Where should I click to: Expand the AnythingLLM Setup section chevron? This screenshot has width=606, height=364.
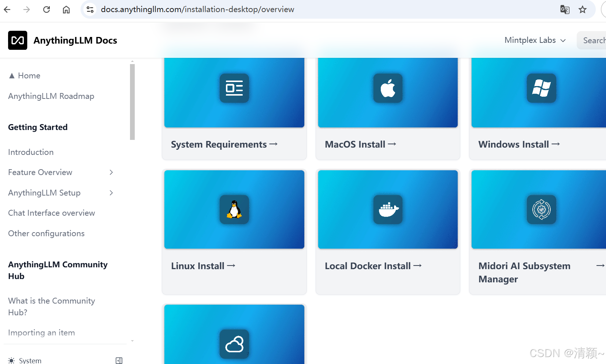111,193
